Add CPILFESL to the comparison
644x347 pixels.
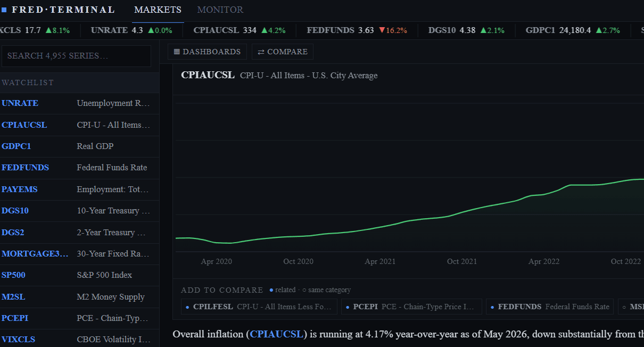tap(259, 307)
